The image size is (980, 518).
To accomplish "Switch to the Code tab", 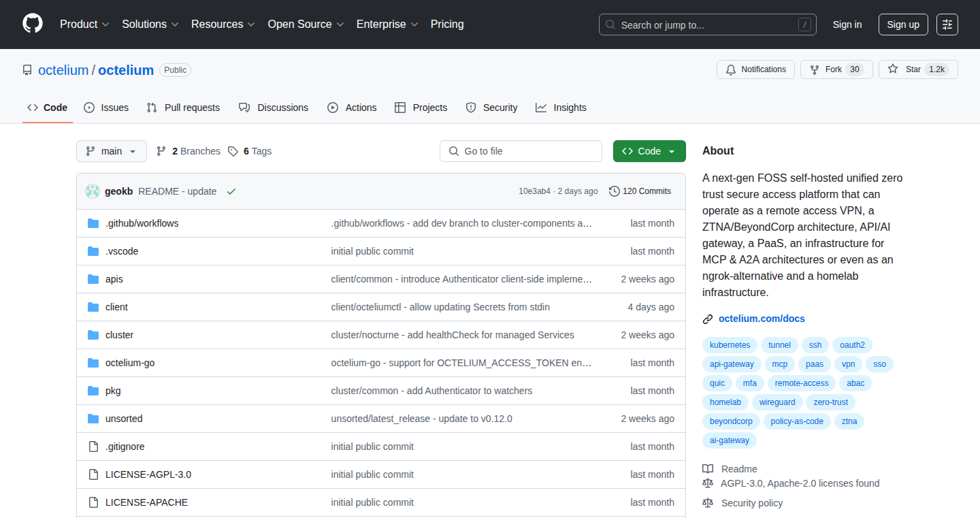I will click(48, 108).
